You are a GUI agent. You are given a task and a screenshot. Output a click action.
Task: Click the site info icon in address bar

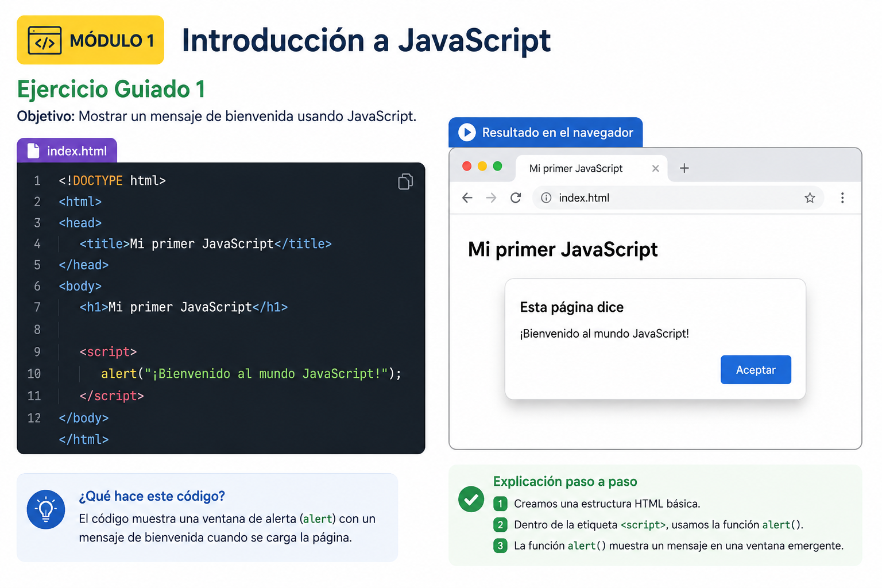(546, 198)
